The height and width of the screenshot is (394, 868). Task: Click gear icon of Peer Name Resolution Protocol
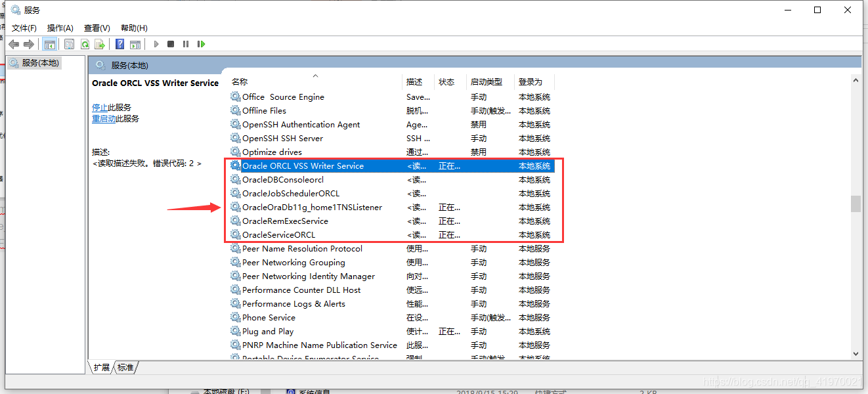click(236, 248)
